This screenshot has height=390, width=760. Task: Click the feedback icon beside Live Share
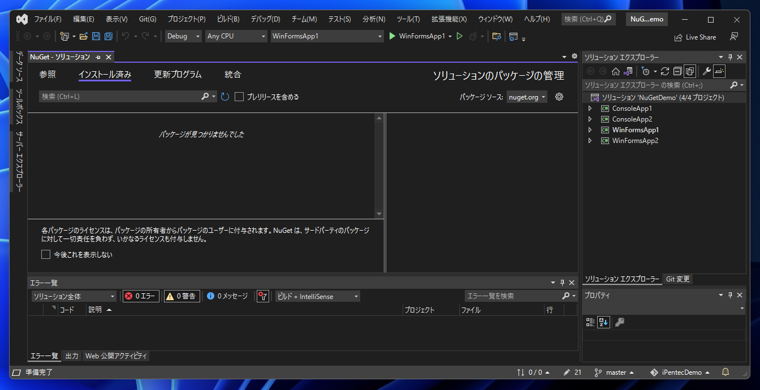point(735,37)
